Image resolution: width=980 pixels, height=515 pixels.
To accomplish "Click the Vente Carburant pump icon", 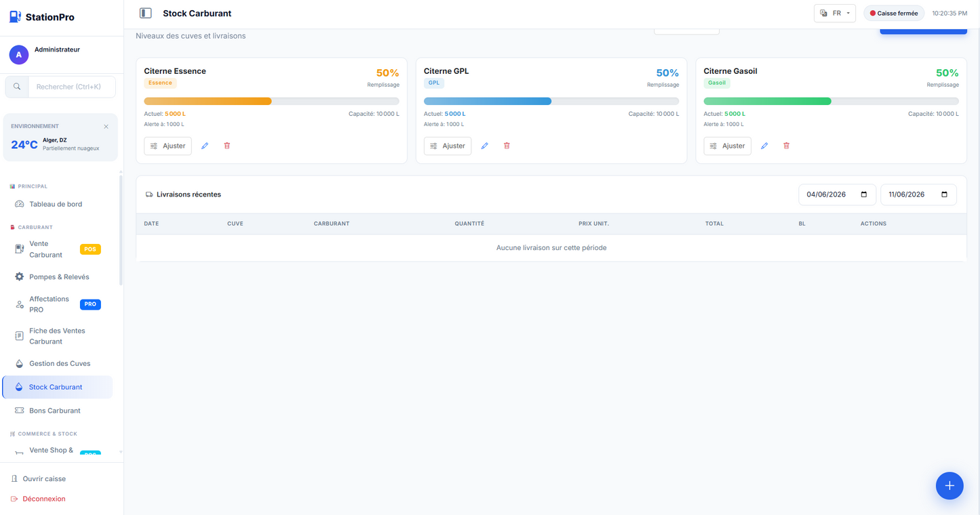I will click(19, 249).
